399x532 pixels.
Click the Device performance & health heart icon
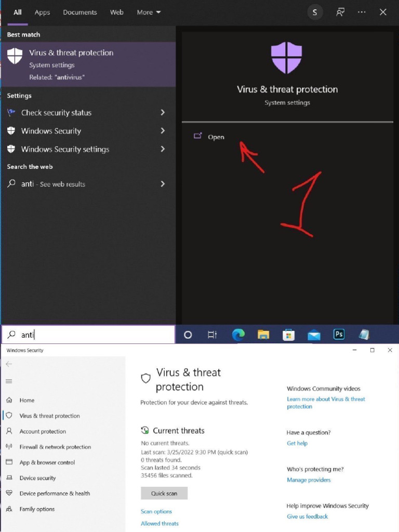(x=9, y=493)
